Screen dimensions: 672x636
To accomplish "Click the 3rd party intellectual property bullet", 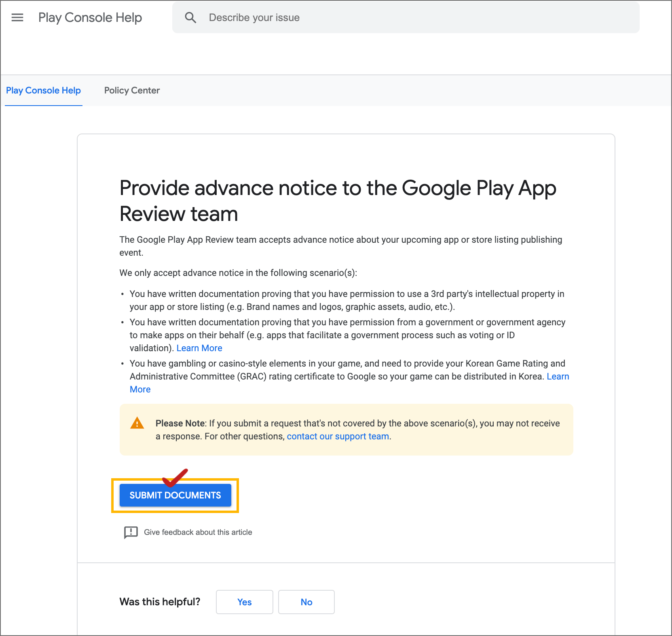I will click(x=347, y=300).
